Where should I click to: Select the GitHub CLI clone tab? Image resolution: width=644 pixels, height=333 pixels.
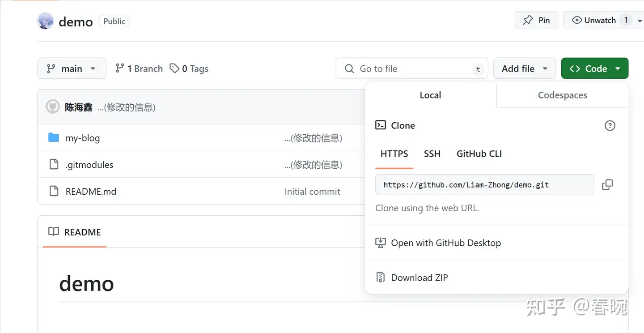coord(479,154)
